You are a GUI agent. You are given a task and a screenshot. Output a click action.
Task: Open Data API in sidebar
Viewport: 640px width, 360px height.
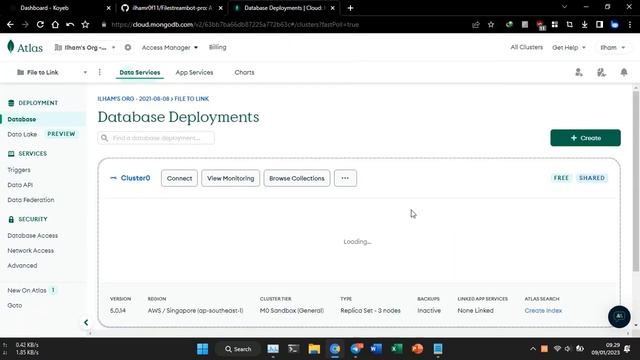click(20, 185)
